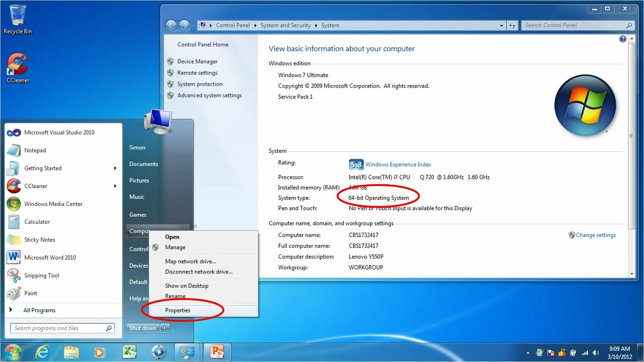
Task: Launch Microsoft Word 2010
Action: pos(50,257)
